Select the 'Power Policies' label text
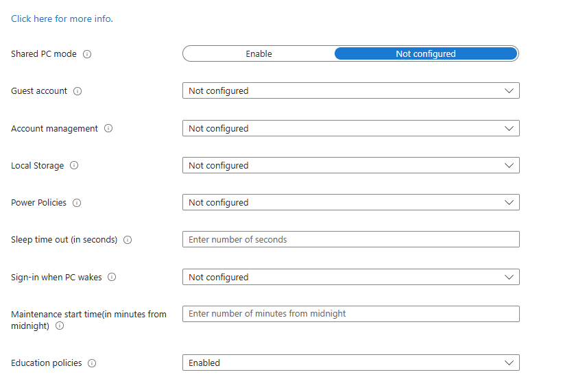The image size is (563, 392). coord(39,202)
